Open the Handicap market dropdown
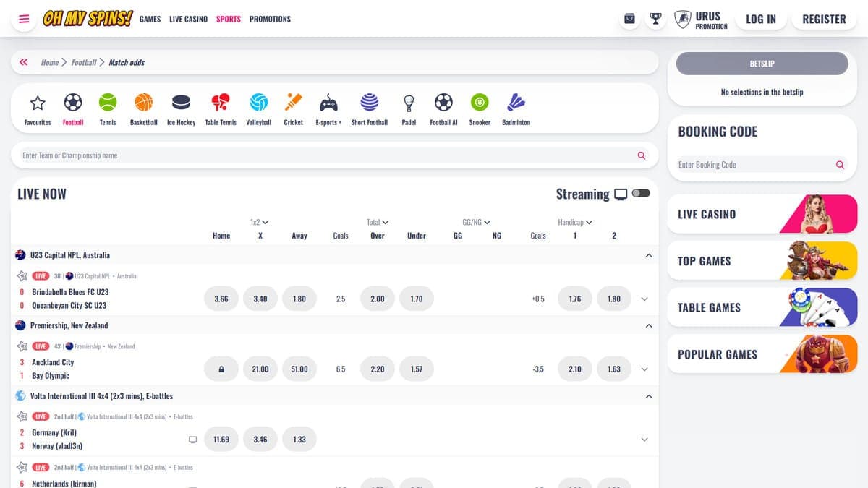Screen dimensions: 868x488 click(575, 222)
